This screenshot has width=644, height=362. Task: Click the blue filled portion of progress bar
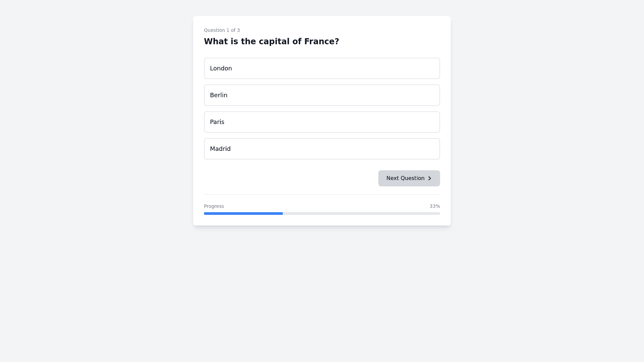coord(243,214)
